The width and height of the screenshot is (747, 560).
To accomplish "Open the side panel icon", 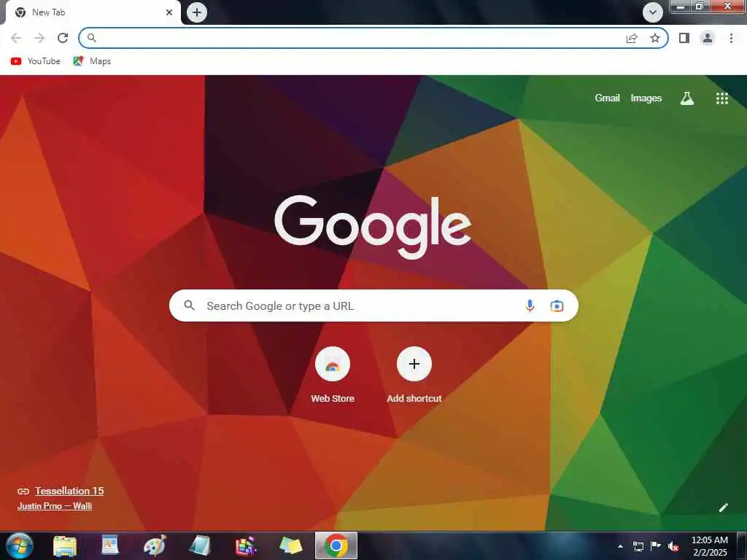I will pos(684,38).
